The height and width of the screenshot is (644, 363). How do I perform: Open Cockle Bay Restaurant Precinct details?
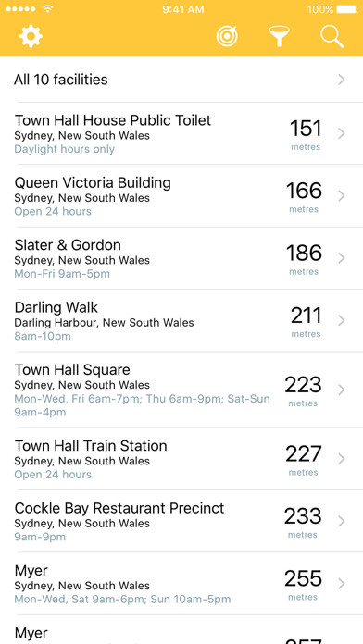(181, 521)
